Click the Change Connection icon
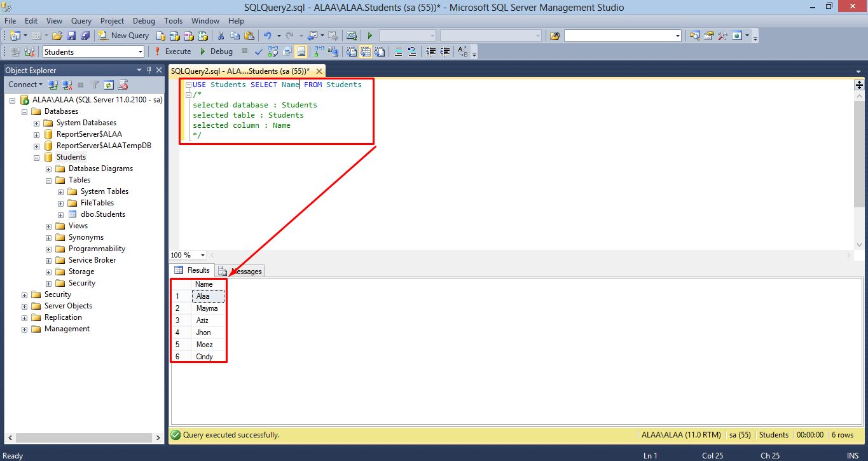868x461 pixels. (x=29, y=52)
